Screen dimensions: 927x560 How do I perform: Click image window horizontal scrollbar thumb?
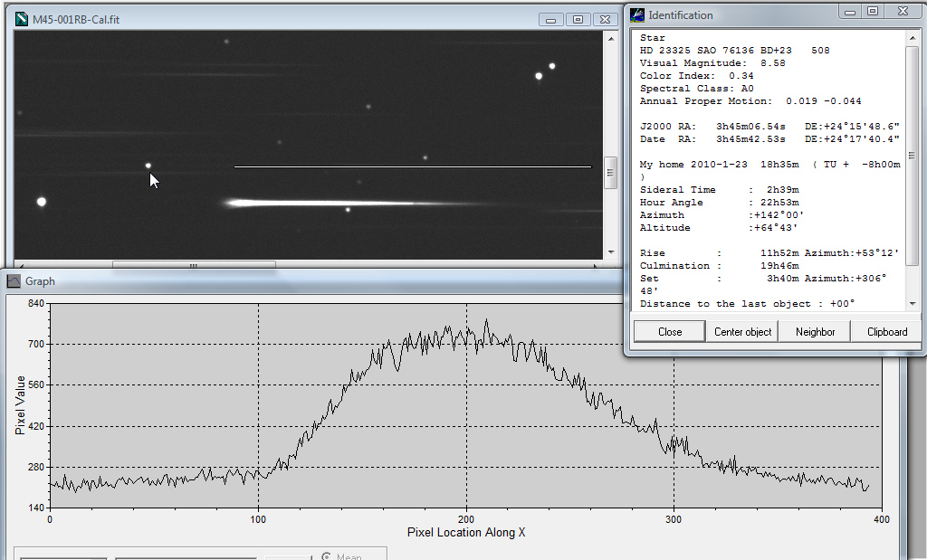tap(194, 265)
